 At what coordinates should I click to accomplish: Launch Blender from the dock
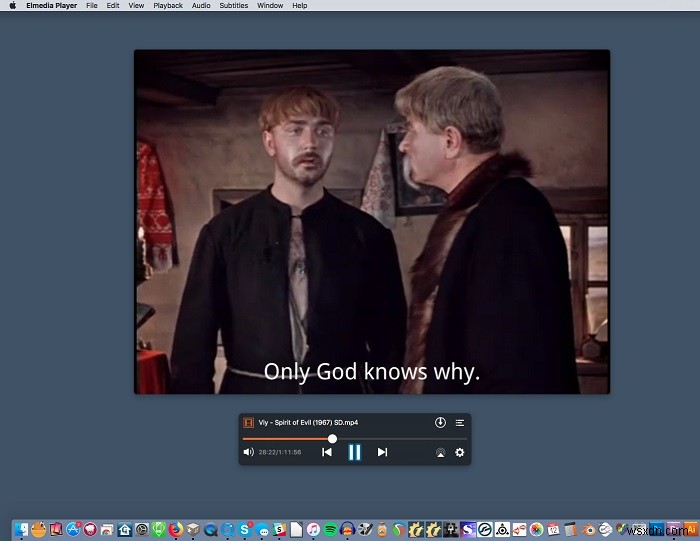coord(588,529)
